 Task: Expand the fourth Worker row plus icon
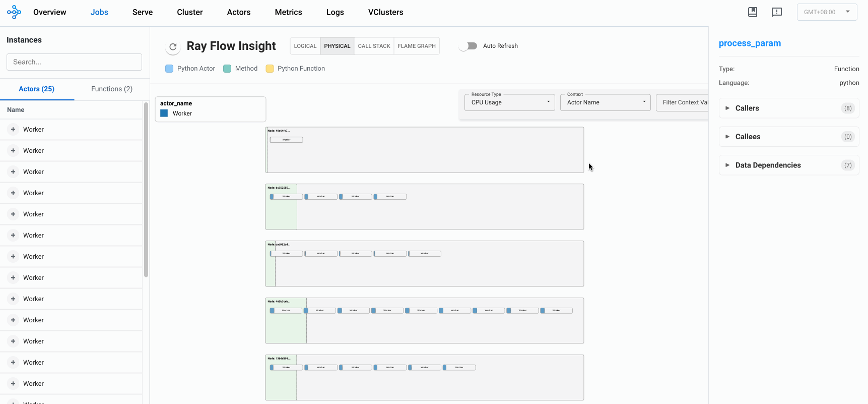click(13, 193)
